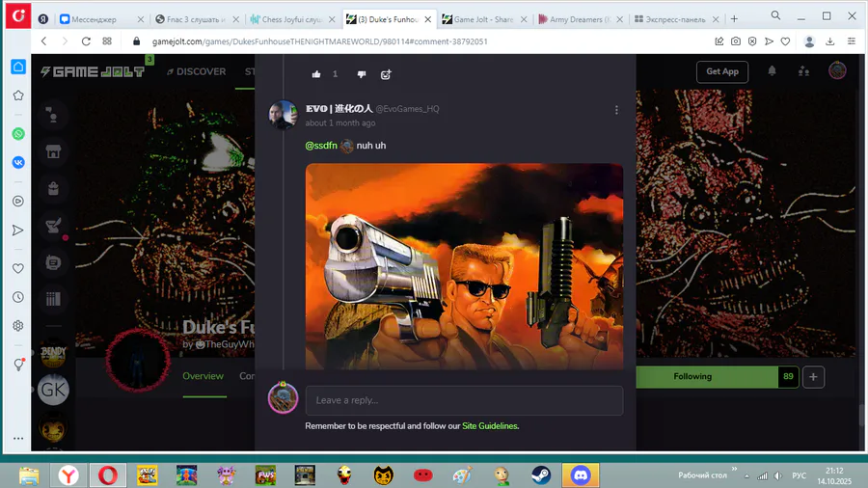This screenshot has height=488, width=868.
Task: Open options menu for EVO's comment
Action: pos(616,110)
